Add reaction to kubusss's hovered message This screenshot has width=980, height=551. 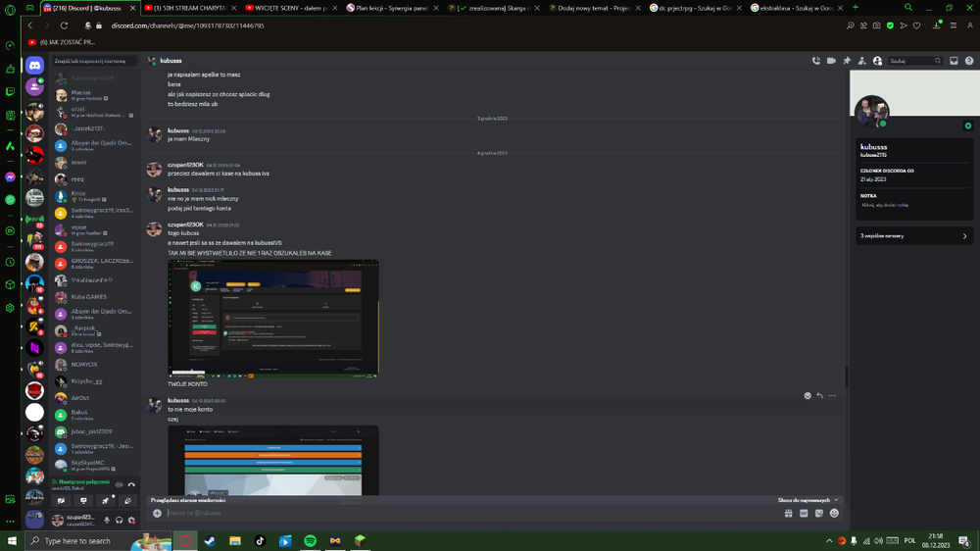pyautogui.click(x=808, y=395)
